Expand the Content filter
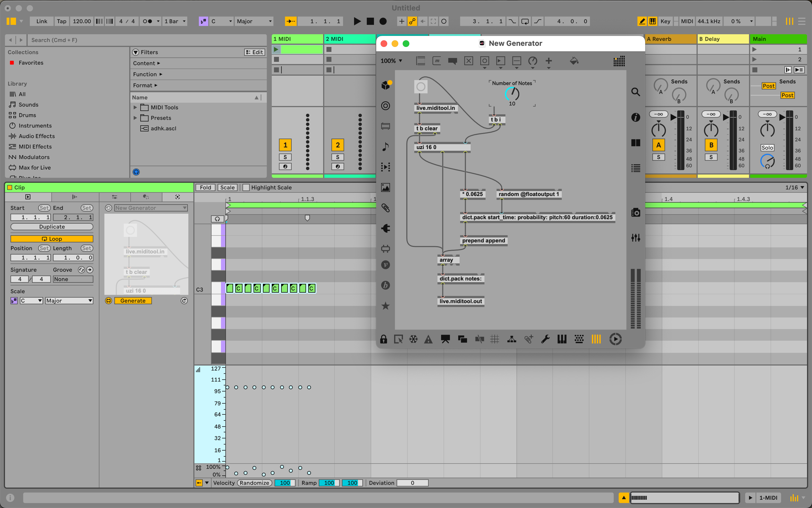Screen dimensions: 812x508 147,63
